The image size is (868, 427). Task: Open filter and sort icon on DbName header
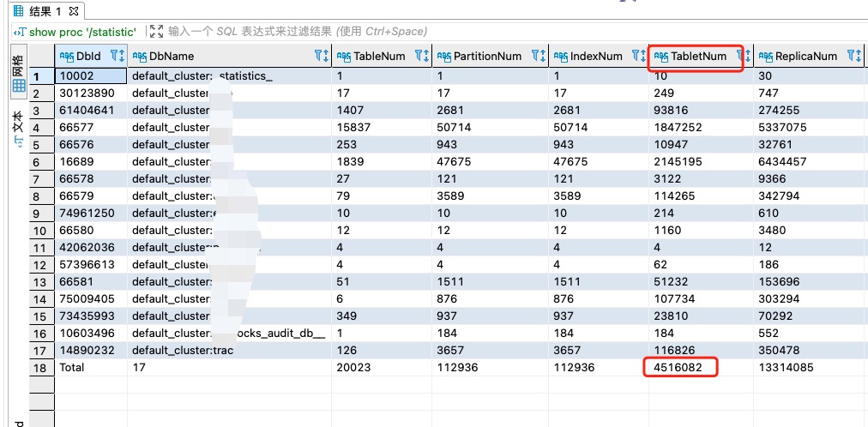point(322,56)
